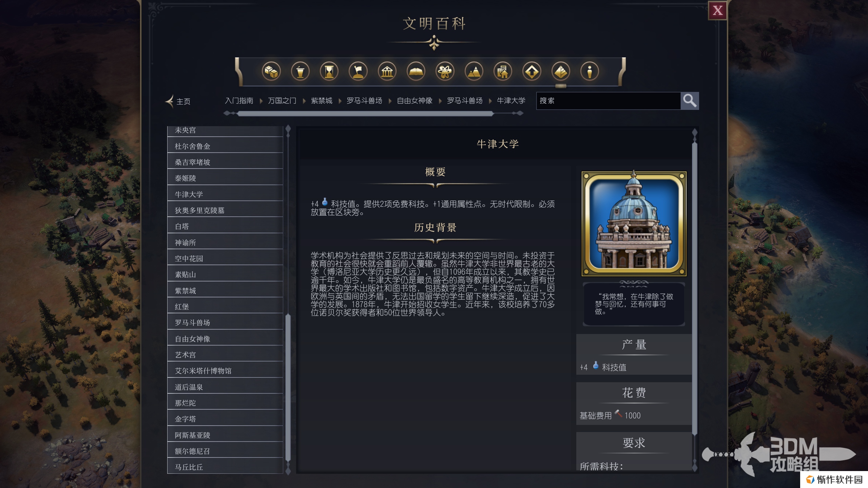Click the 产量 section header
The height and width of the screenshot is (488, 868).
[x=634, y=345]
